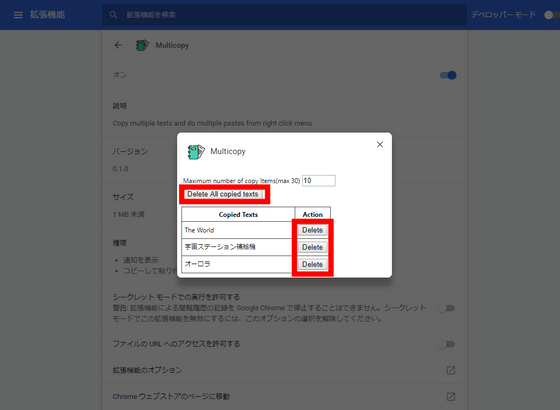Turn off the Multicopy extension switch

[x=448, y=75]
